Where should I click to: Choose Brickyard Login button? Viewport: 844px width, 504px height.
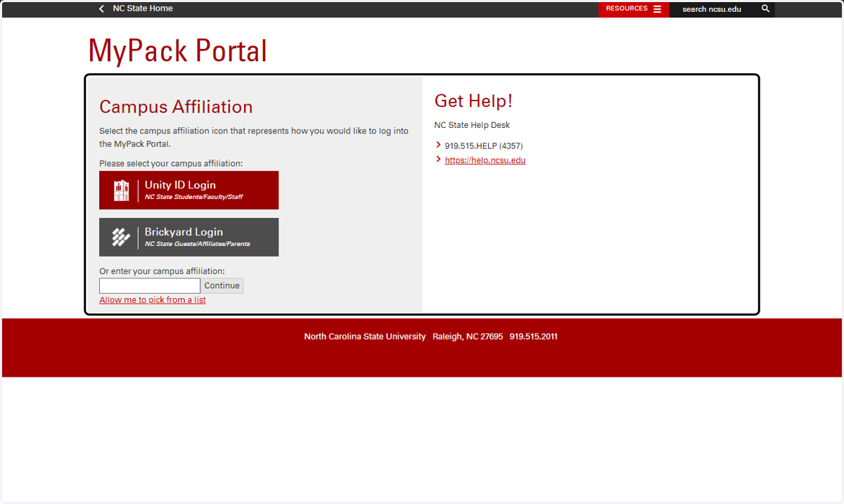pyautogui.click(x=188, y=237)
